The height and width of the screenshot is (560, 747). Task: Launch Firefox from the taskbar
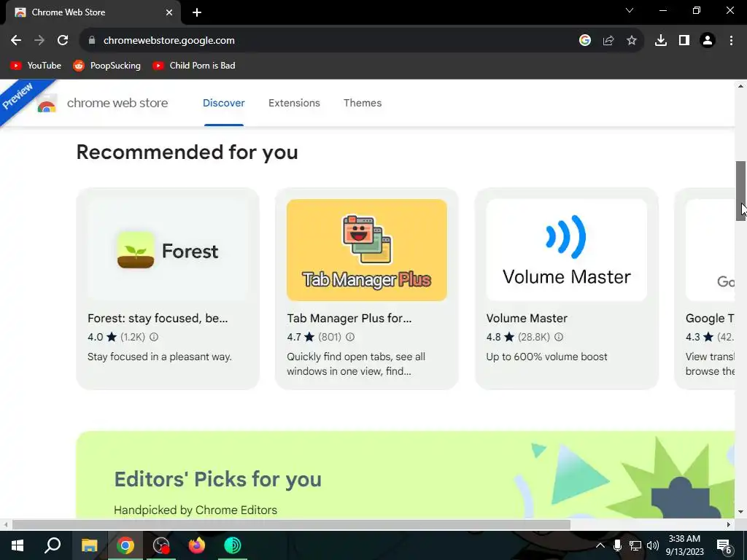click(197, 545)
